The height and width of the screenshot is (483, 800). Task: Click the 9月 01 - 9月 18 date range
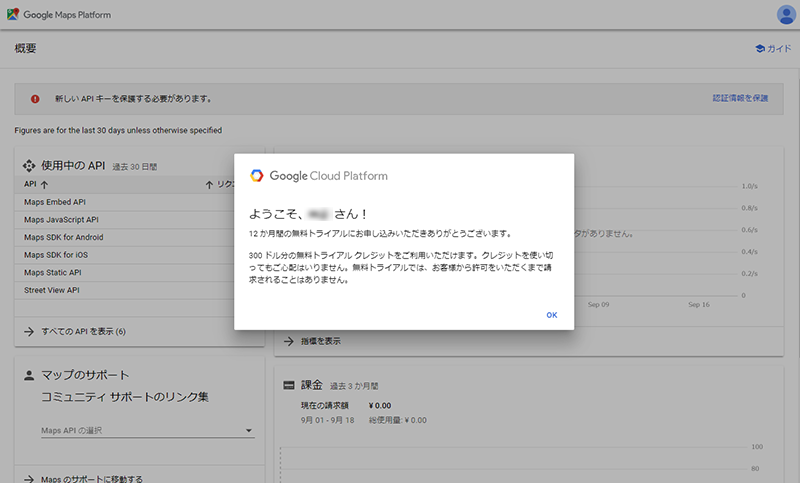(327, 421)
